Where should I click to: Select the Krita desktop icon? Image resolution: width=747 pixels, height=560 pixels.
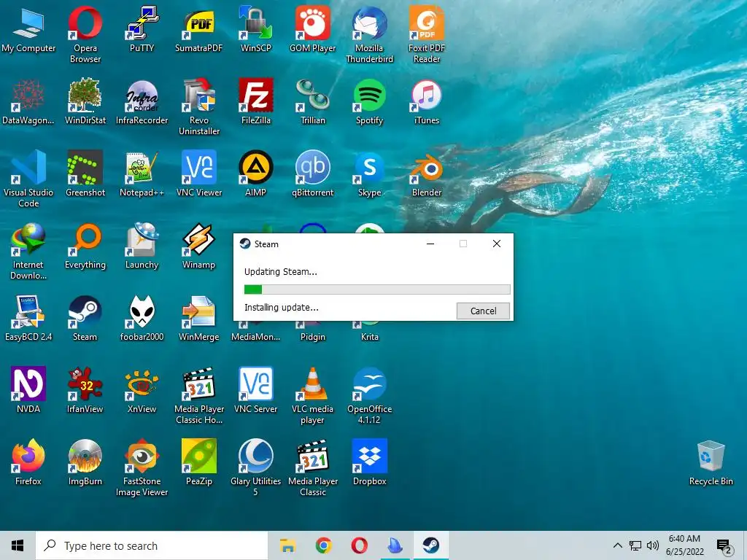tap(370, 337)
